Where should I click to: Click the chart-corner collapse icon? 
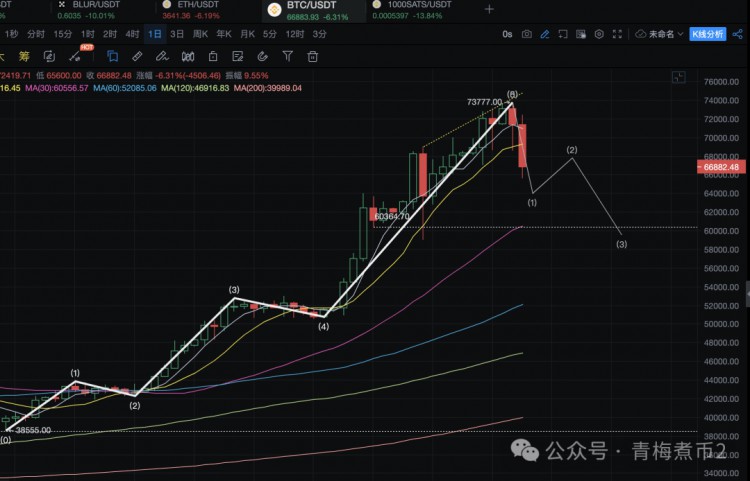[x=679, y=77]
